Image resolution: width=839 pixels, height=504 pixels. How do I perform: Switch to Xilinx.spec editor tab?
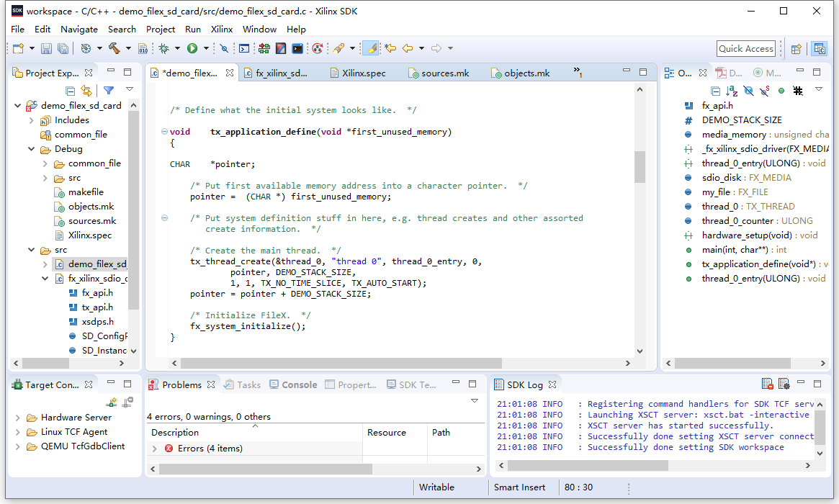pyautogui.click(x=358, y=73)
